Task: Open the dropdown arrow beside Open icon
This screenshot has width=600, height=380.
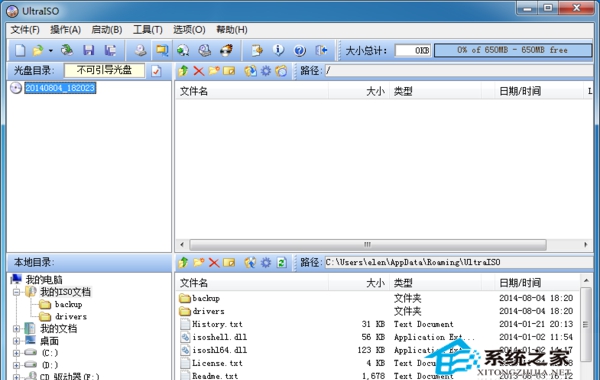Action: [x=50, y=51]
